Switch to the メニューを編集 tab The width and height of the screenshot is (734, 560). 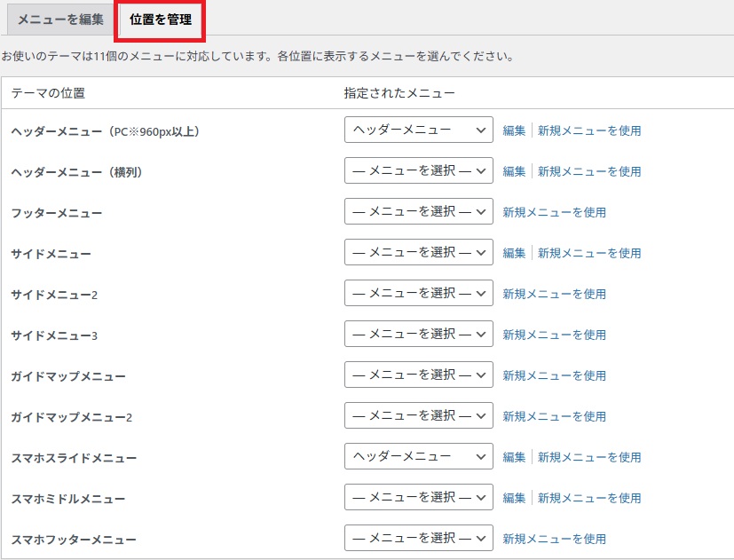(x=60, y=20)
